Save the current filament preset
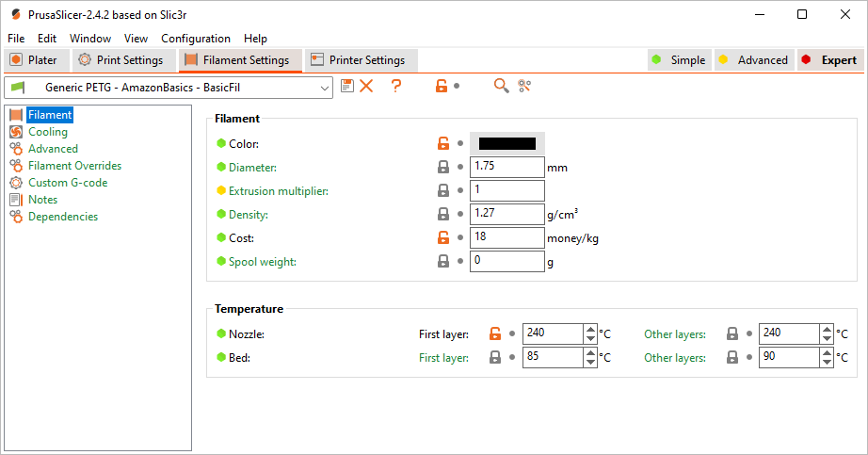The height and width of the screenshot is (455, 868). (x=347, y=86)
